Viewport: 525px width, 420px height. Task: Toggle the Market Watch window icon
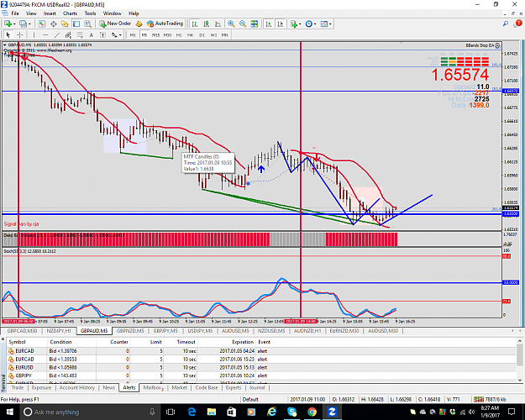coord(41,24)
